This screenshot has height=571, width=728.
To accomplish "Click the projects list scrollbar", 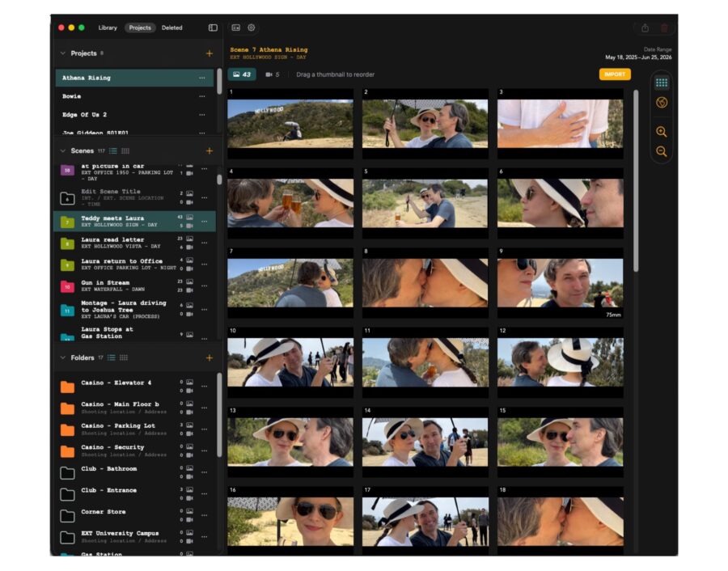I will [x=219, y=82].
